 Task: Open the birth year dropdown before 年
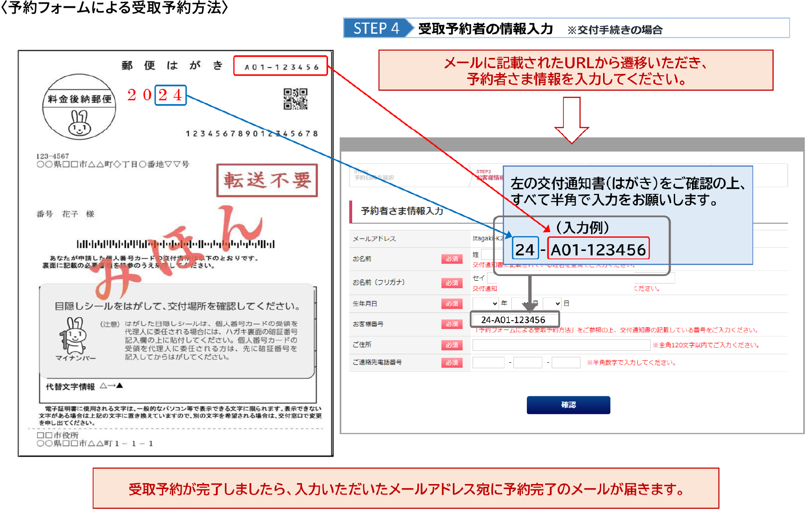(x=485, y=303)
